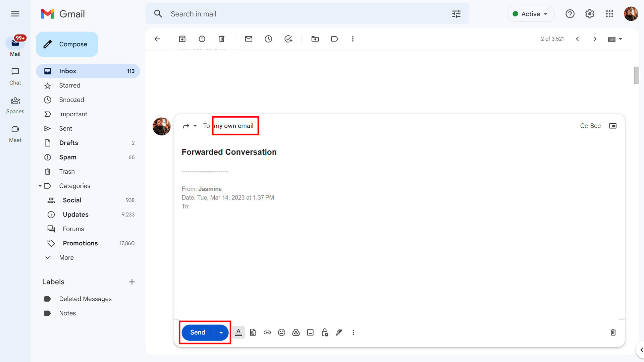Screen dimensions: 644x362
Task: Open the Active status dropdown
Action: [x=531, y=14]
